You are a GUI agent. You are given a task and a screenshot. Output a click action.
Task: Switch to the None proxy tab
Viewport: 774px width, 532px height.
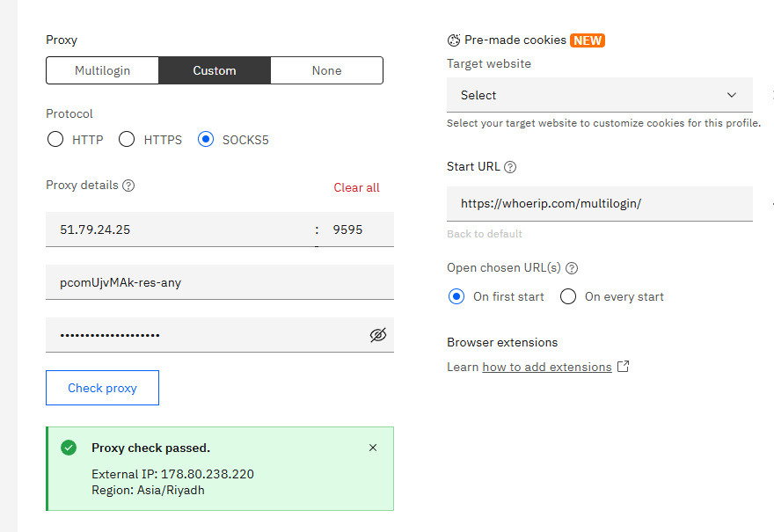(x=326, y=70)
